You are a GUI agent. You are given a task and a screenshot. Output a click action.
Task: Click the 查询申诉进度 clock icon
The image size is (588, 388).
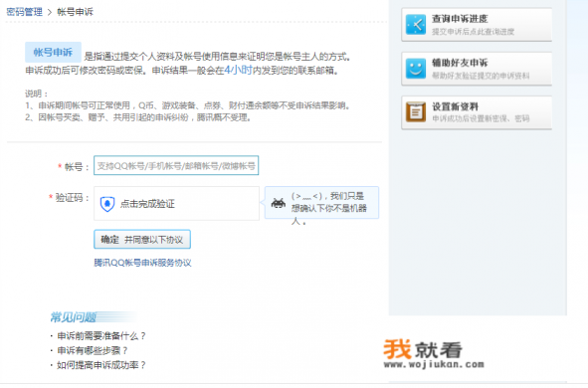click(416, 24)
